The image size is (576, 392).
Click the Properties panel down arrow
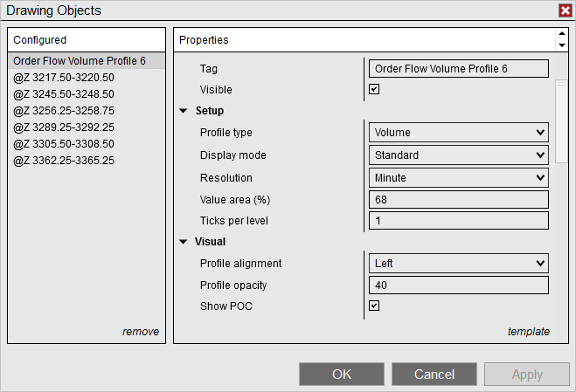(x=561, y=45)
